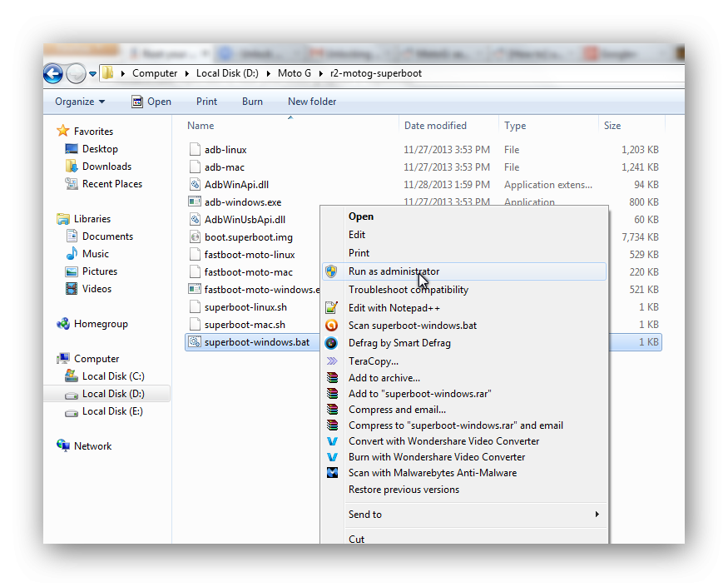This screenshot has width=728, height=587.
Task: Select the AdbWinApi.dll file icon
Action: 195,185
